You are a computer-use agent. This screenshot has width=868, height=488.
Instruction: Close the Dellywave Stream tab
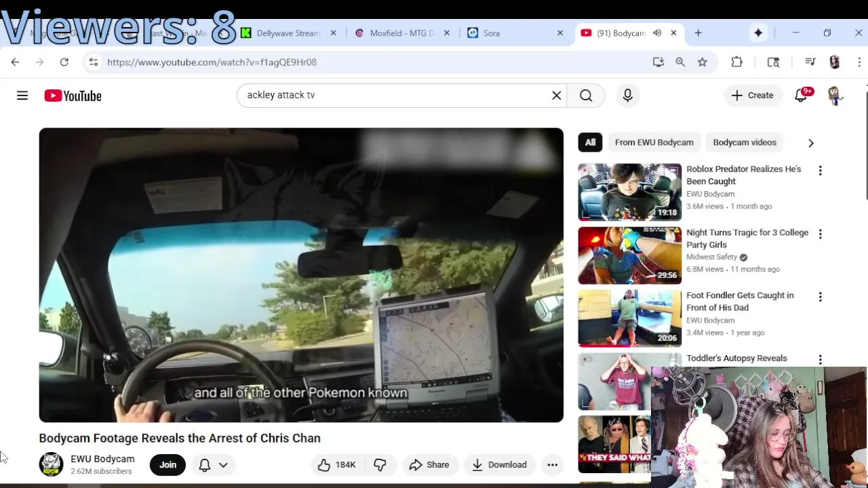click(333, 33)
